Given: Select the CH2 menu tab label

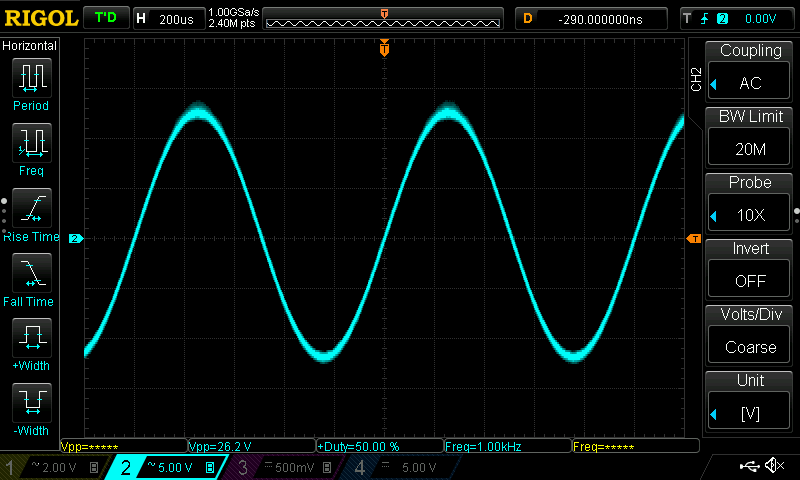Looking at the screenshot, I should [696, 80].
